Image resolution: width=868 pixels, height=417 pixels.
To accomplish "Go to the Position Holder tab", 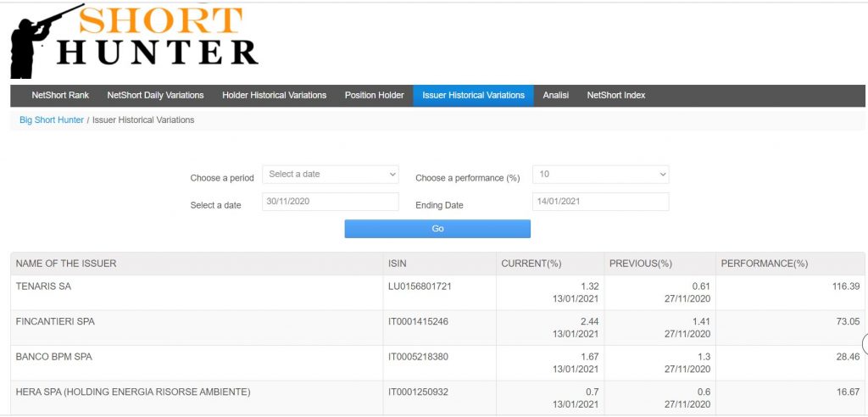I will click(374, 95).
